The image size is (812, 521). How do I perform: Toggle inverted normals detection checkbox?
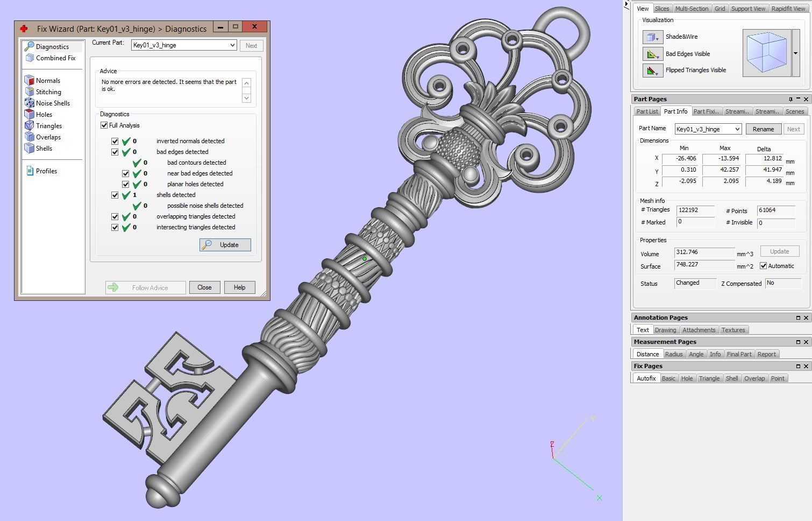[x=115, y=141]
